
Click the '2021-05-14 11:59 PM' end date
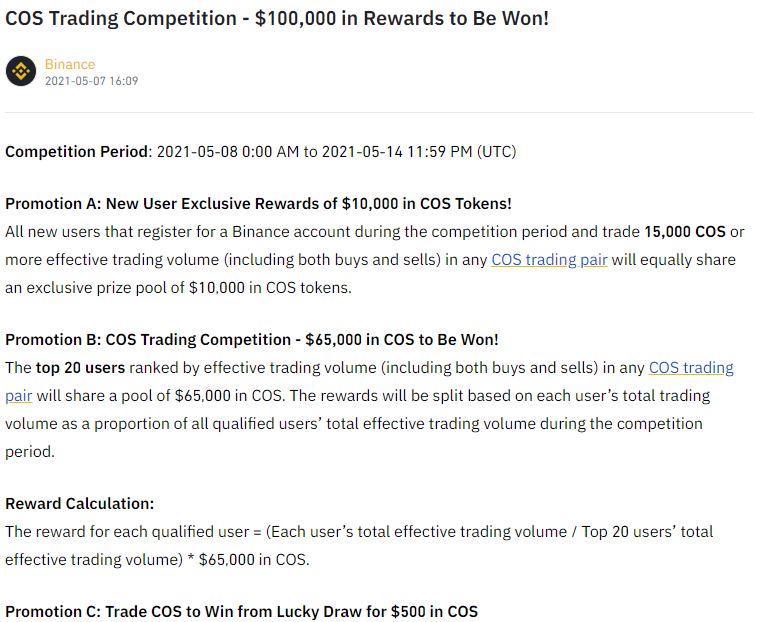tap(397, 152)
